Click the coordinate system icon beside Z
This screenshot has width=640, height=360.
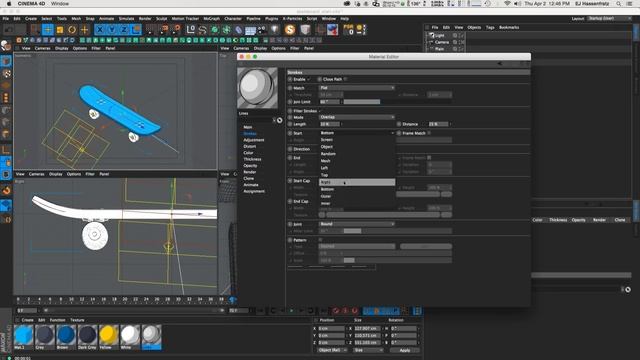136,30
